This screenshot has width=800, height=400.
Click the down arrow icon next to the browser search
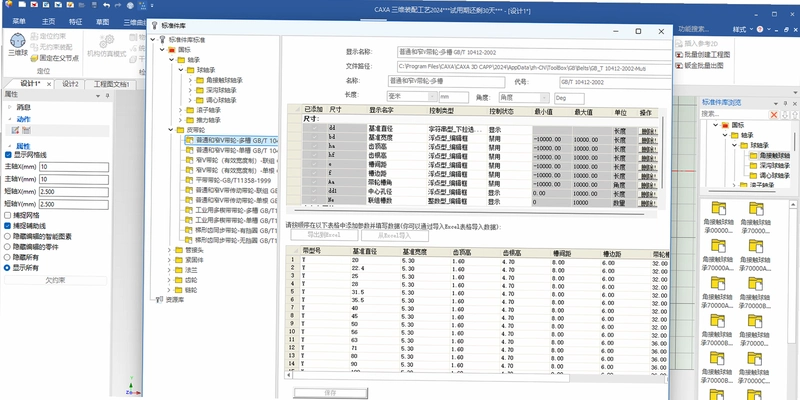coord(785,115)
